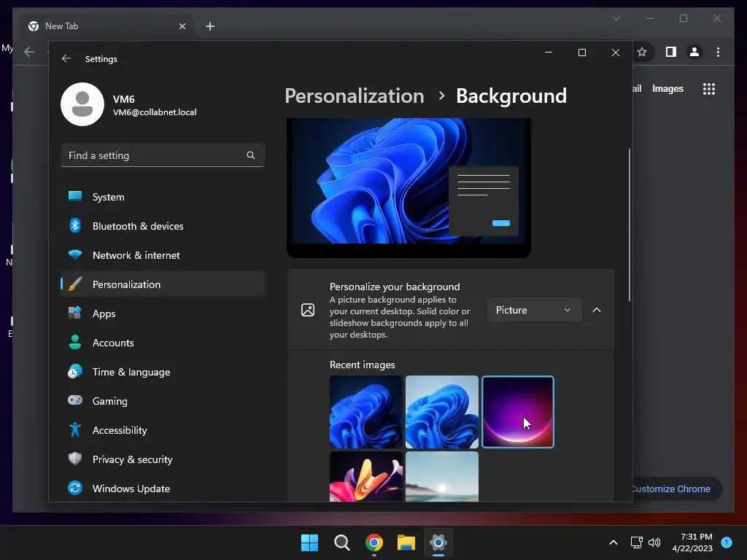Select the New Tab Chrome tab

coord(108,26)
